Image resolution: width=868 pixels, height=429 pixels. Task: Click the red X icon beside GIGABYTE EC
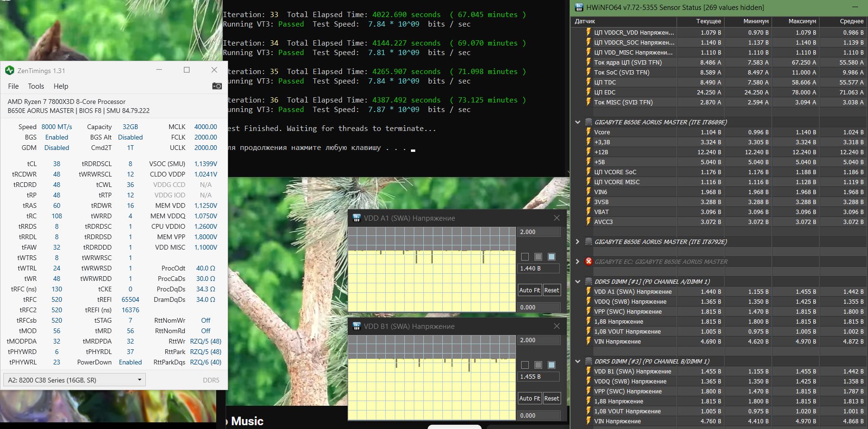[x=589, y=261]
